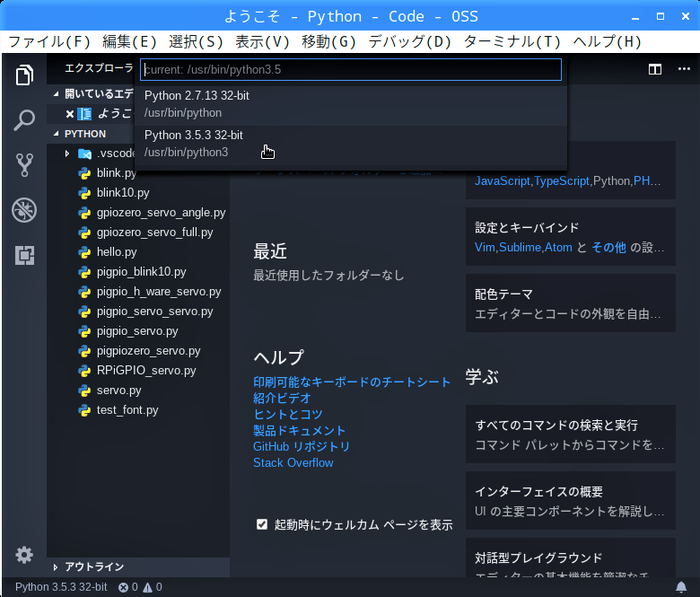This screenshot has width=700, height=597.
Task: Open RPiGPIO_servo.py file
Action: click(146, 371)
